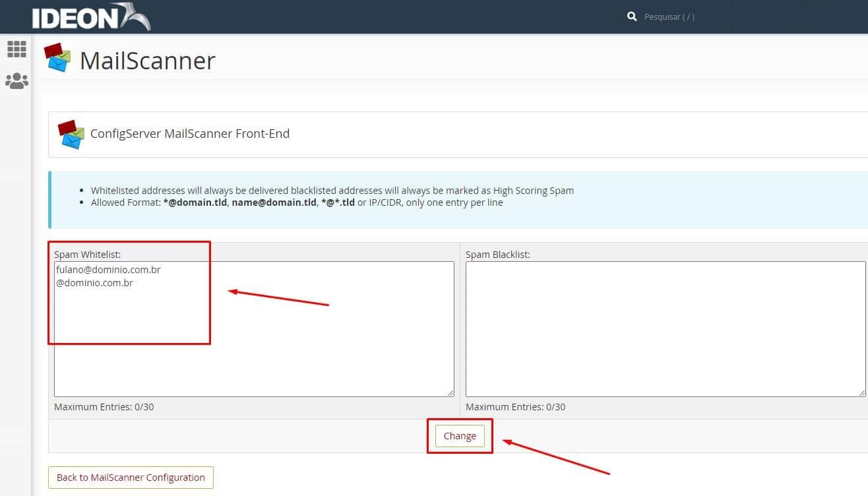Viewport: 868px width, 496px height.
Task: Click the Pesquisar search field
Action: pyautogui.click(x=670, y=16)
